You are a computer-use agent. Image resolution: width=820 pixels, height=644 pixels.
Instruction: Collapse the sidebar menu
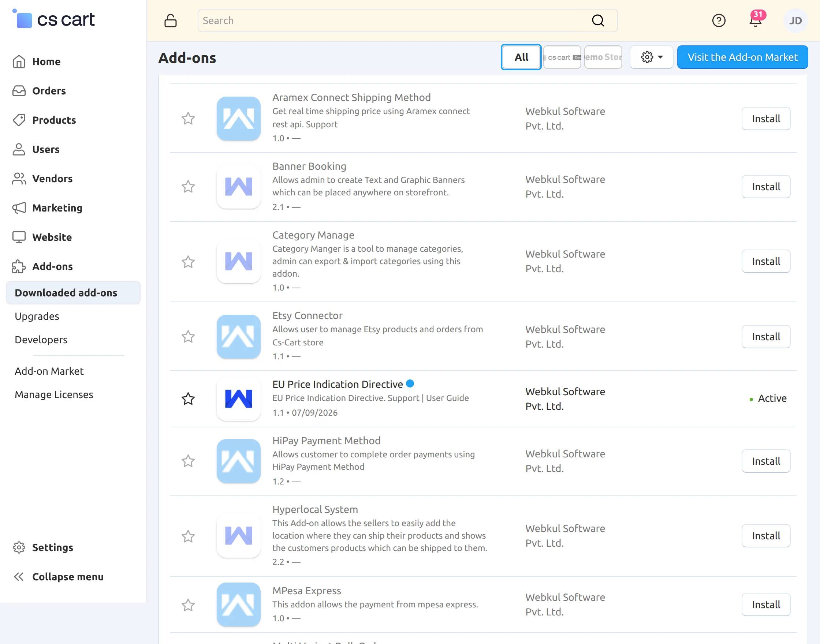[x=59, y=577]
